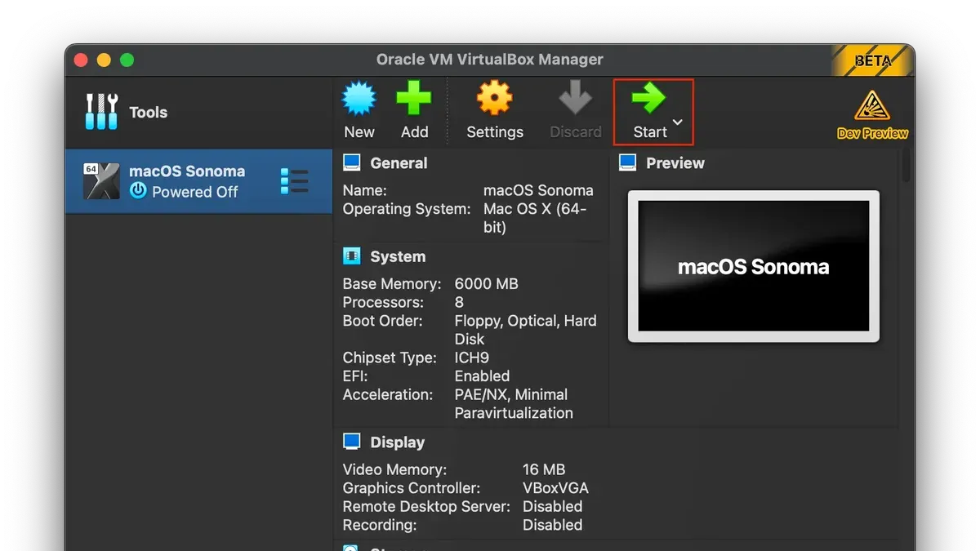Click the yellow minimize window button

pos(104,60)
